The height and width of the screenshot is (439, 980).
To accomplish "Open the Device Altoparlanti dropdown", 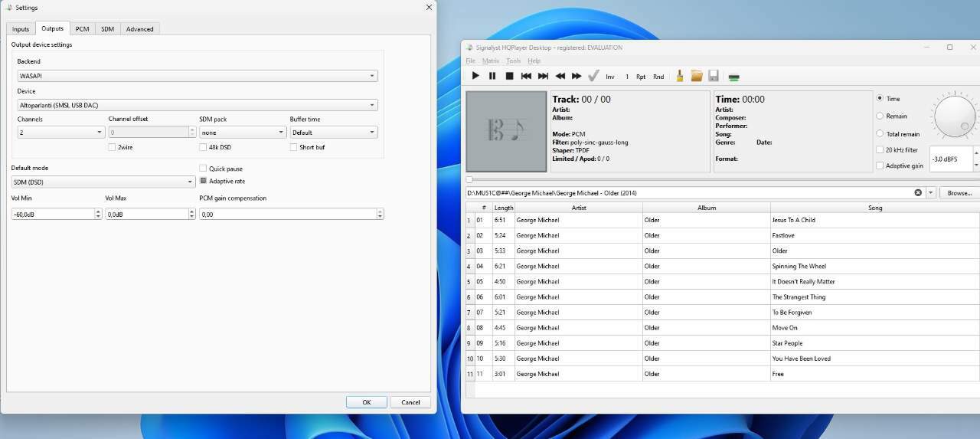I will tap(198, 105).
